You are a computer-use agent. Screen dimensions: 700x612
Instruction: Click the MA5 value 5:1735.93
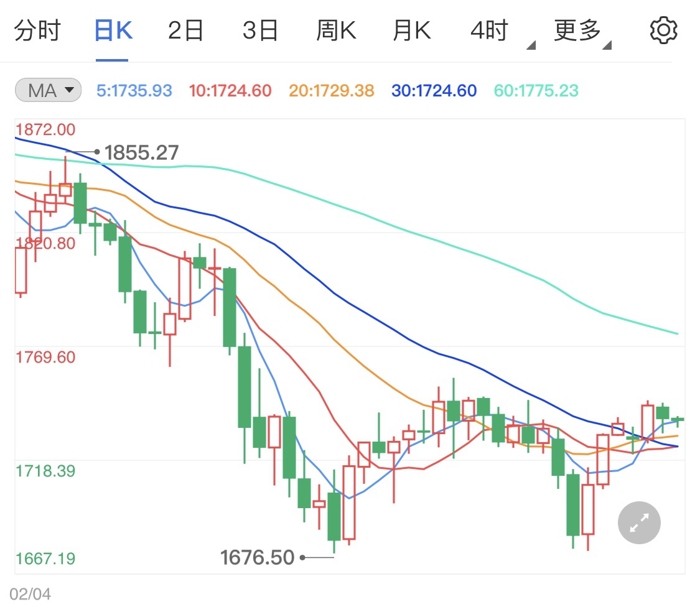click(x=134, y=91)
